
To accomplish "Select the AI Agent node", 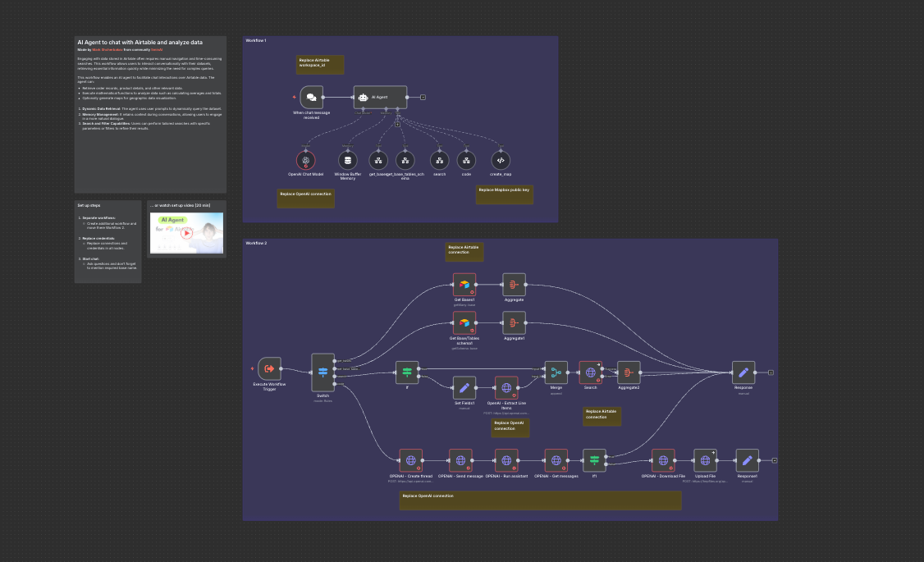I will [380, 97].
